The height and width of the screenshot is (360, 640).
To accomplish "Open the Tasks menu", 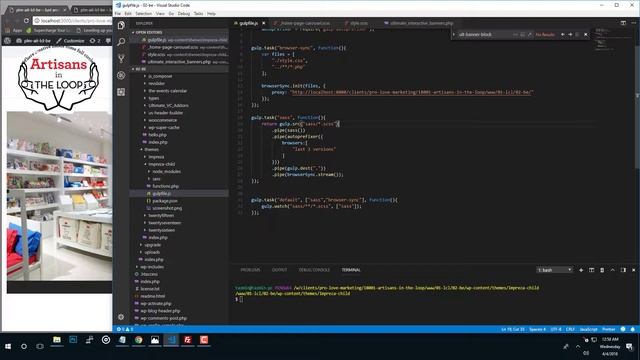I will 198,13.
